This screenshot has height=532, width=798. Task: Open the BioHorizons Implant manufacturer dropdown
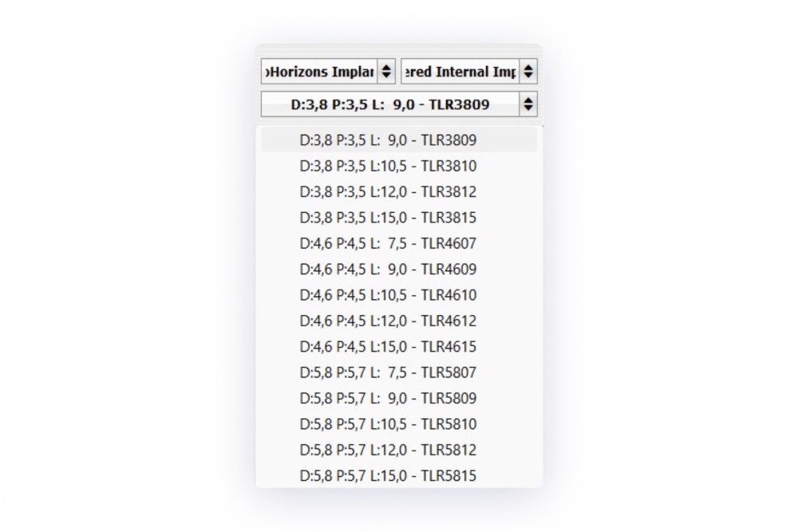[328, 71]
